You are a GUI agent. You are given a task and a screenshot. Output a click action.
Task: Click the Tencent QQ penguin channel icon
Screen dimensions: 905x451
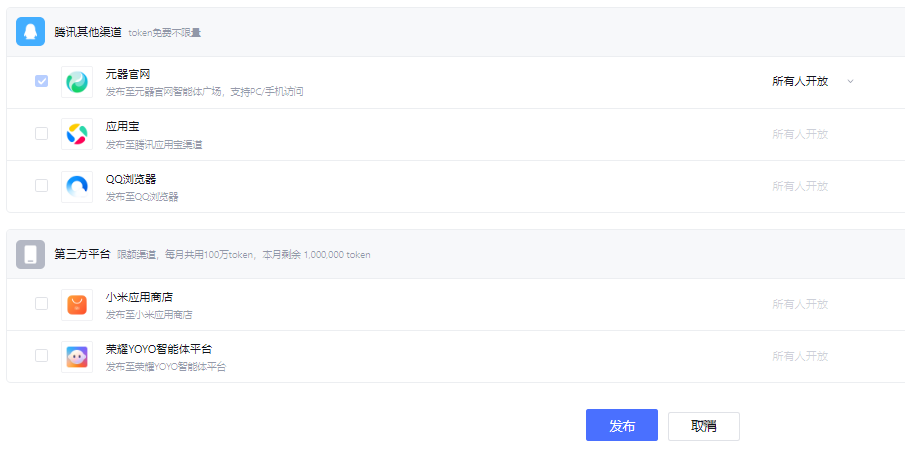coord(31,32)
